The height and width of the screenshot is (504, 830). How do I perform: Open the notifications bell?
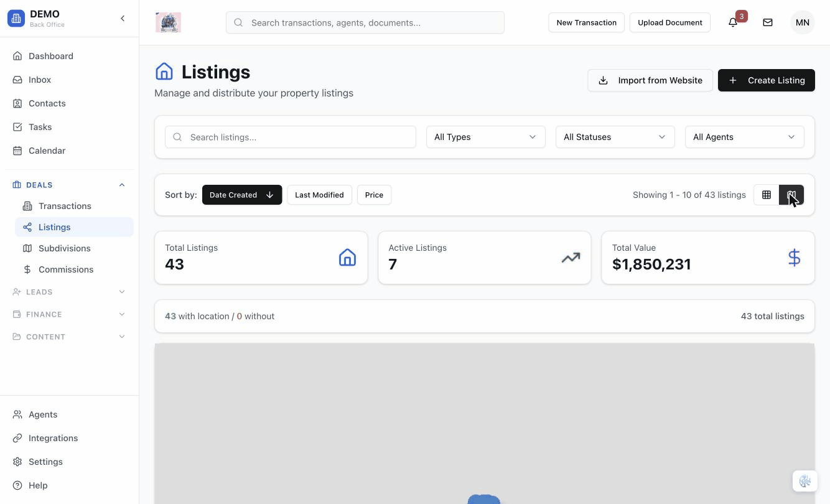click(x=733, y=22)
